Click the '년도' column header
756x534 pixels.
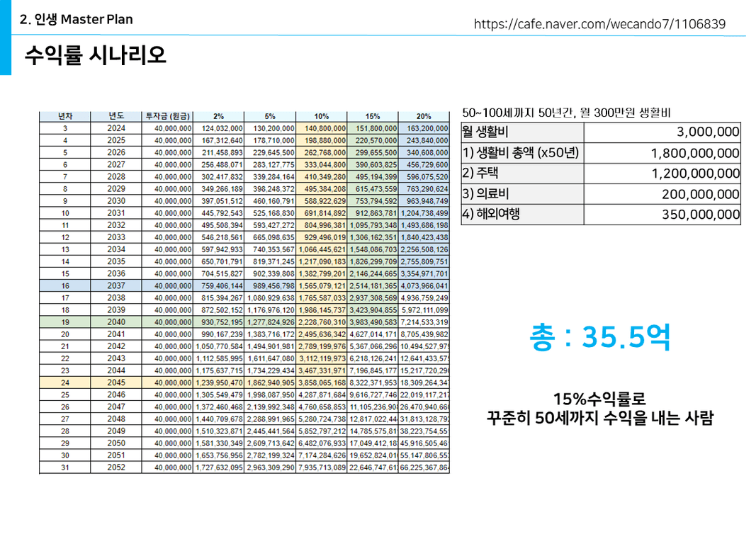(x=116, y=116)
